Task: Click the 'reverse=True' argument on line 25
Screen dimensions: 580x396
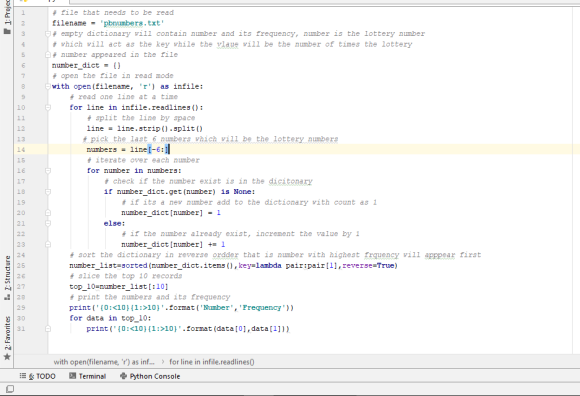Action: [x=368, y=265]
